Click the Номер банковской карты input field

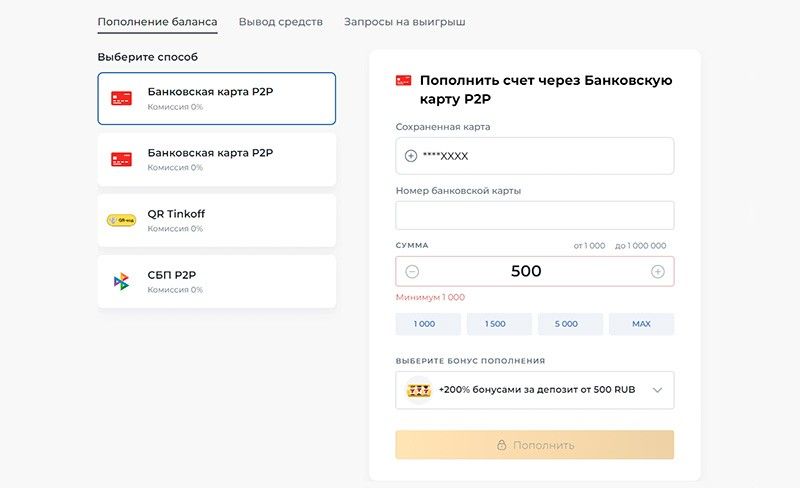click(534, 215)
